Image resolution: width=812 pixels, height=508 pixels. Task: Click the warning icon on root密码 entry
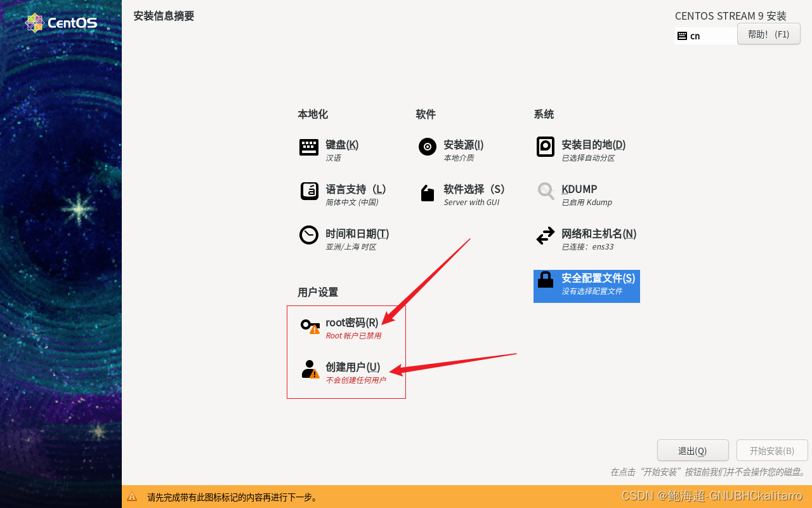[x=313, y=331]
